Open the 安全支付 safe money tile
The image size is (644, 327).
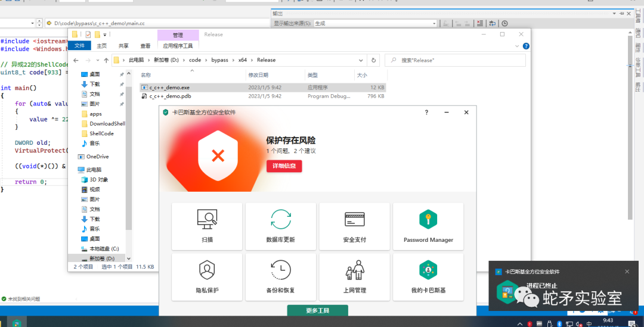(354, 226)
